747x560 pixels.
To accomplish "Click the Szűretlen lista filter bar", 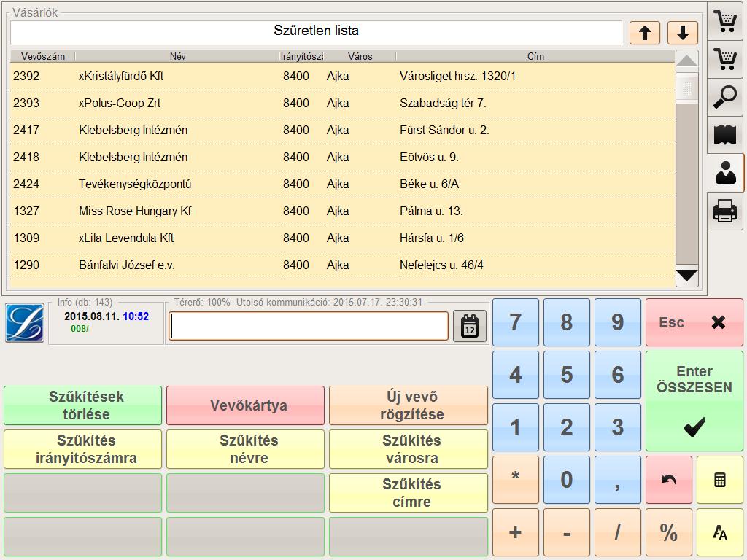I will click(317, 32).
